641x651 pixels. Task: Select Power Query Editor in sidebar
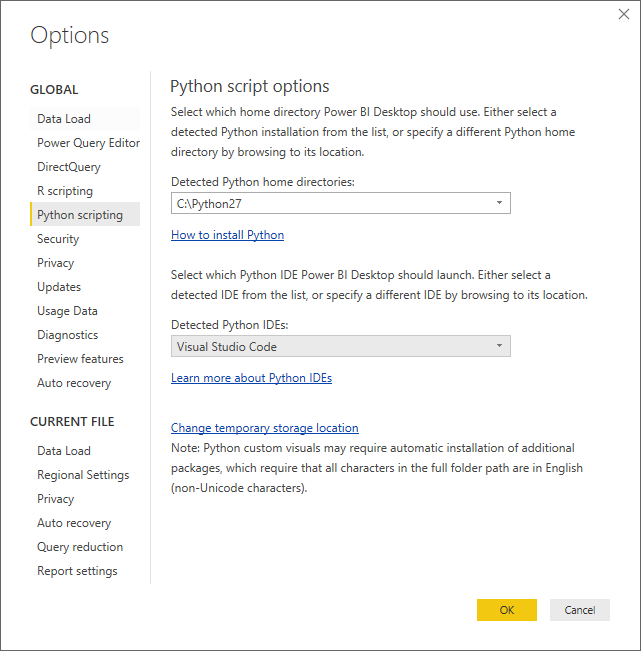[85, 143]
